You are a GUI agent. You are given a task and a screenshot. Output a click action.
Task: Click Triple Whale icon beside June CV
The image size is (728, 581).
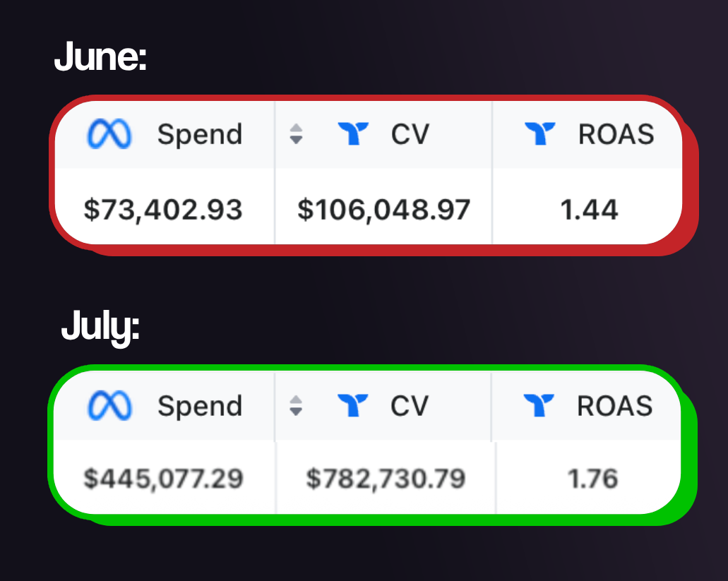[x=353, y=133]
